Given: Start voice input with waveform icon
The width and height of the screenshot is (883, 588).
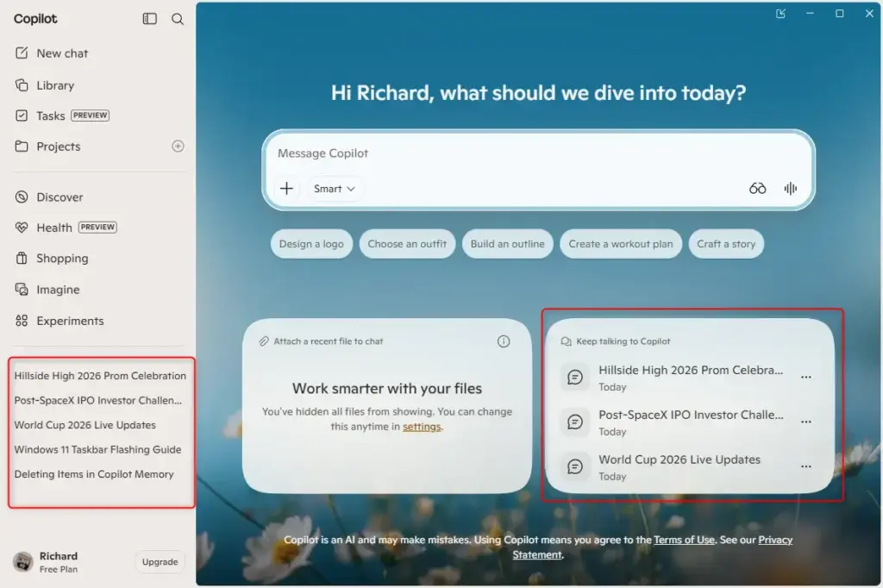Looking at the screenshot, I should tap(791, 189).
